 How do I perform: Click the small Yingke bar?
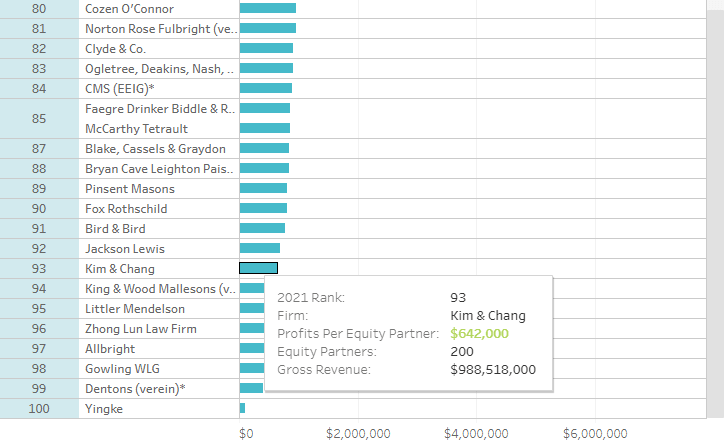pyautogui.click(x=242, y=408)
